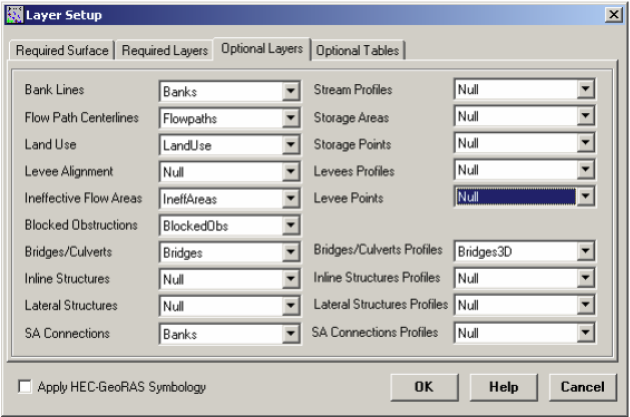Click the Optional Layers tab

click(x=262, y=49)
